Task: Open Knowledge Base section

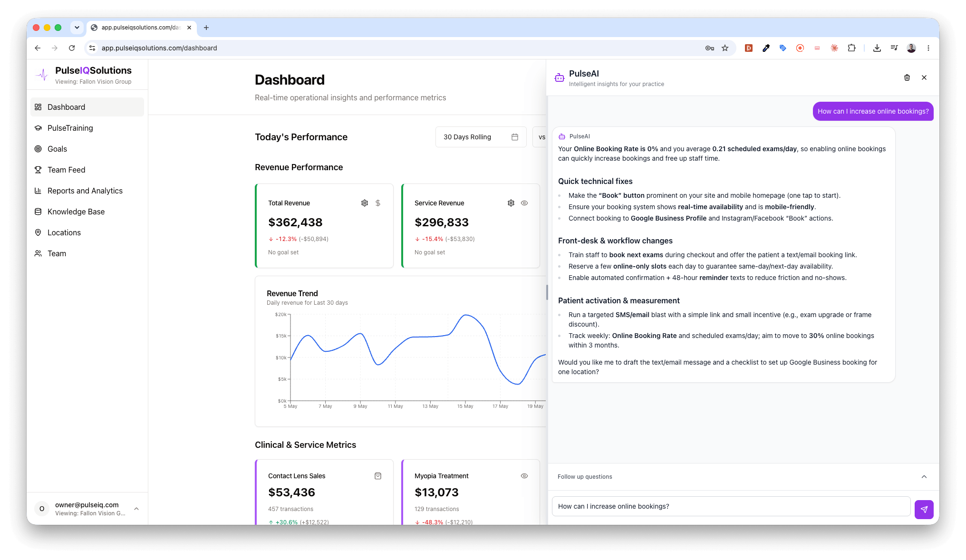Action: 87,212
